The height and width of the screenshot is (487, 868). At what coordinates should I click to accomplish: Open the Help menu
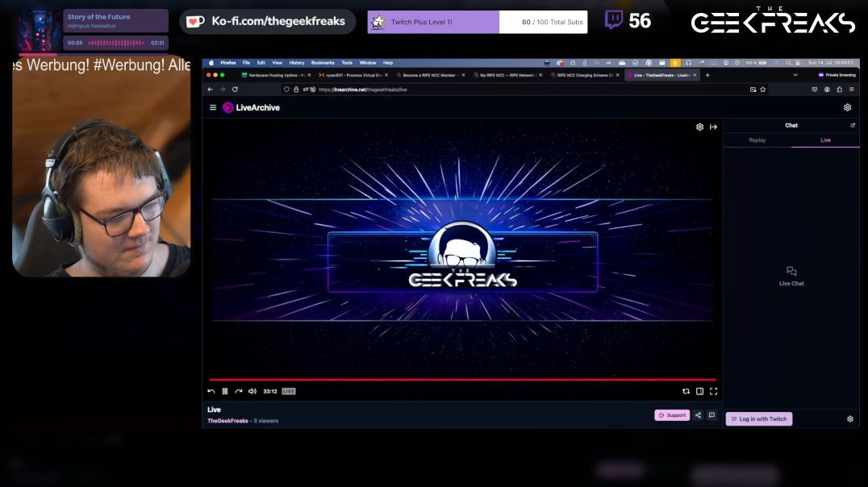[x=388, y=63]
